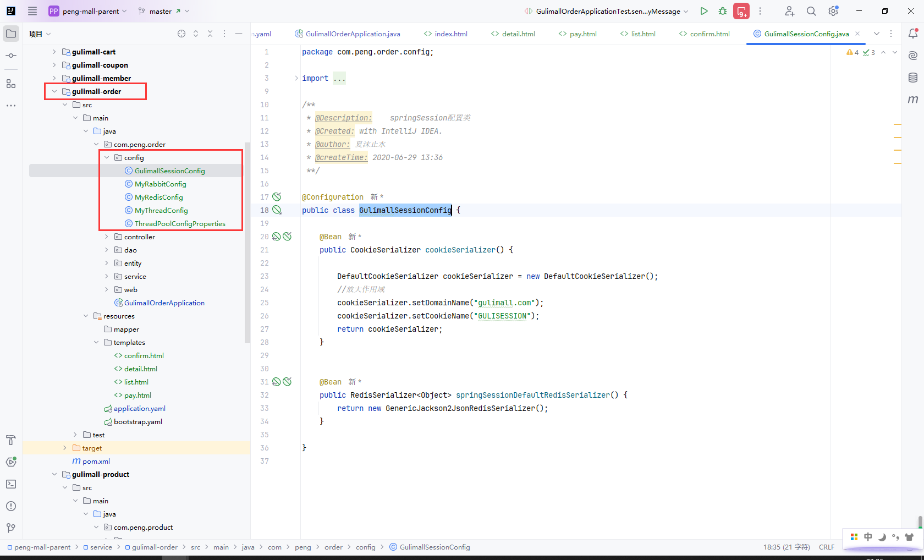Click the 'config' breadcrumb in the status bar
This screenshot has width=924, height=560.
click(365, 547)
